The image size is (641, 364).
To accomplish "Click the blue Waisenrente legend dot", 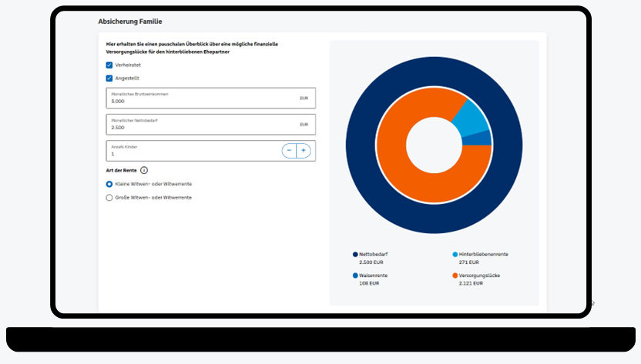I will [x=355, y=276].
